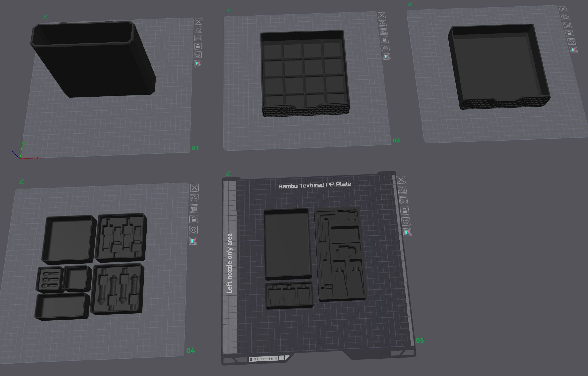588x376 pixels.
Task: Auto-orient objects on plate 05
Action: tap(402, 190)
